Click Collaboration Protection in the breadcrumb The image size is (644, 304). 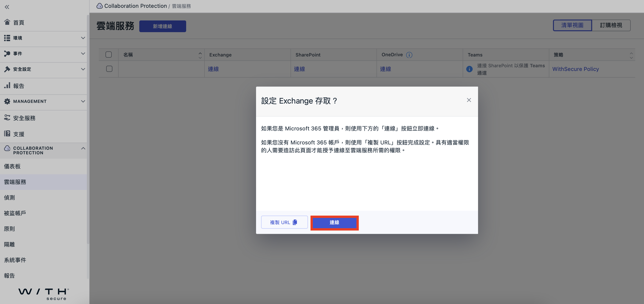coord(136,6)
